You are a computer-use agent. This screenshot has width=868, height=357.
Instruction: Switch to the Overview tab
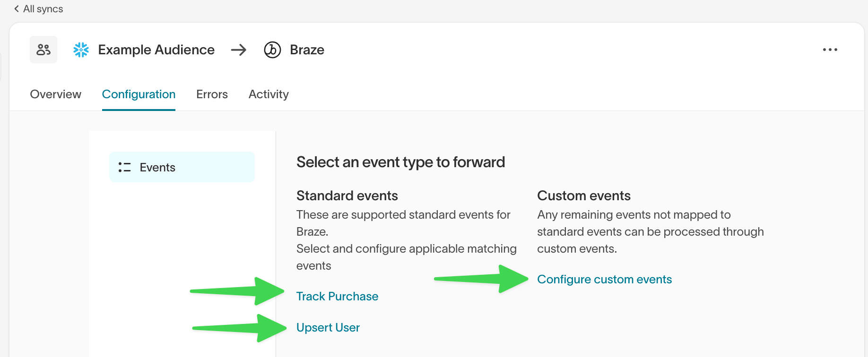pyautogui.click(x=56, y=94)
